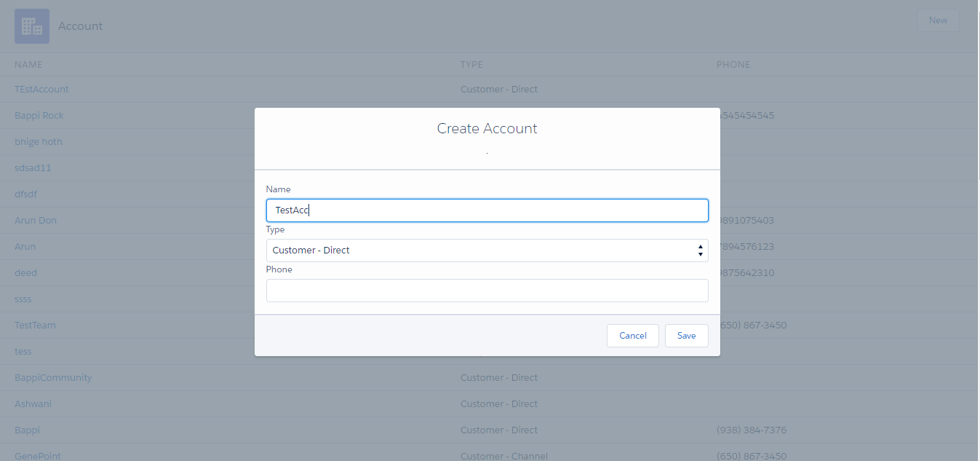
Task: Click inside the Phone input field
Action: point(487,290)
